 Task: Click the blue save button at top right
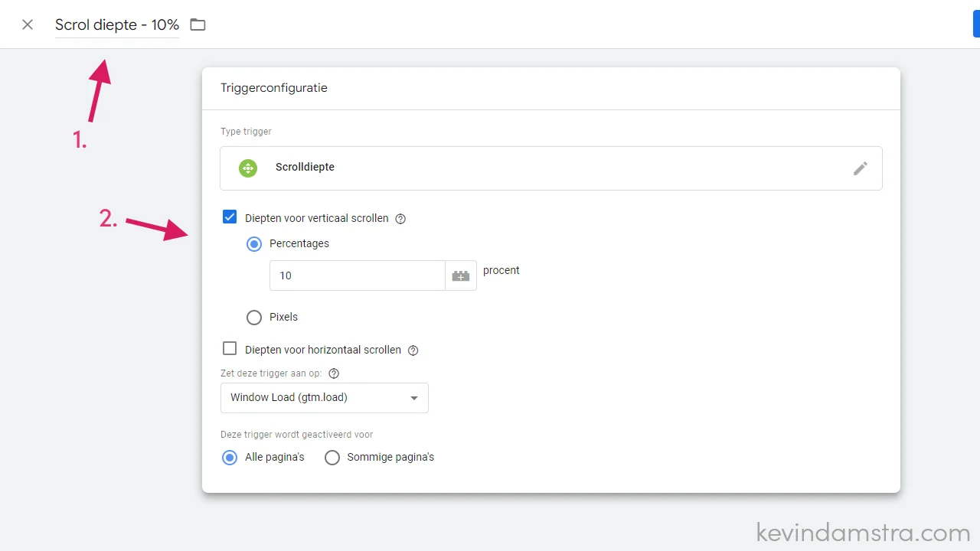click(976, 24)
